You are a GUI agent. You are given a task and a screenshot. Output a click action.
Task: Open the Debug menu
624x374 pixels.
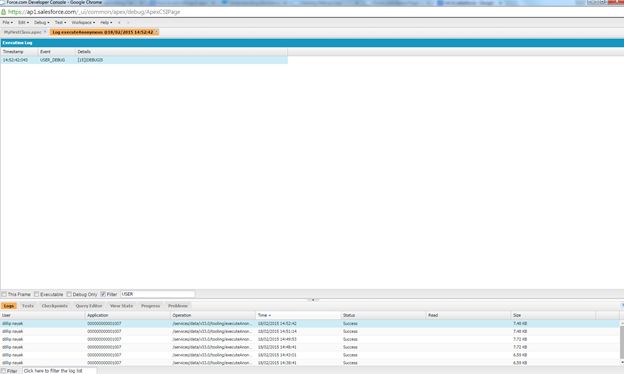41,23
